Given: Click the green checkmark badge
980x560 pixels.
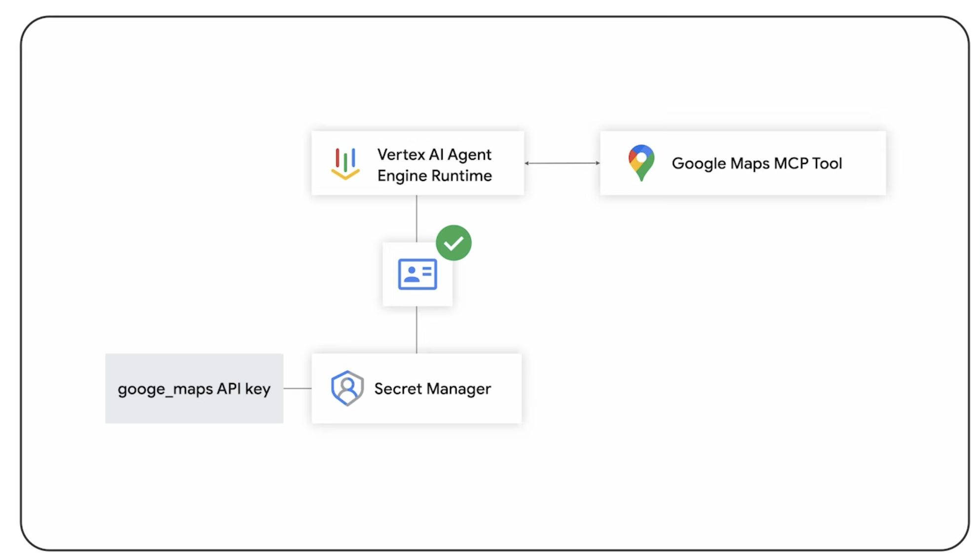Looking at the screenshot, I should tap(453, 243).
